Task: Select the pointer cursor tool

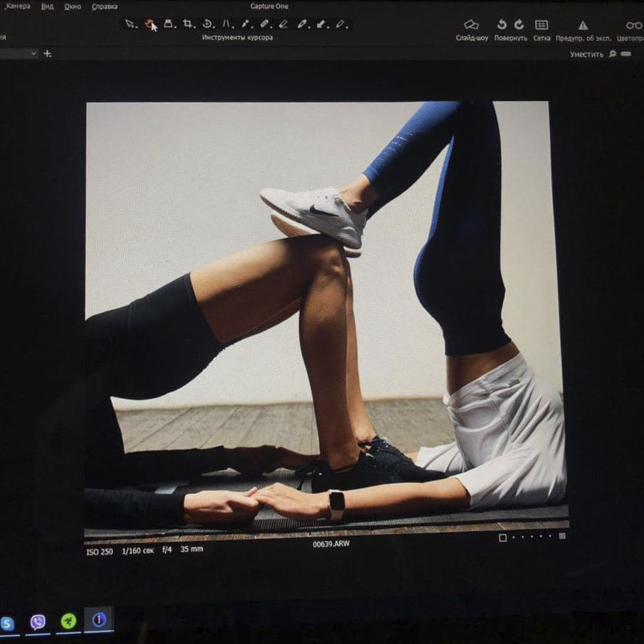Action: pos(130,24)
